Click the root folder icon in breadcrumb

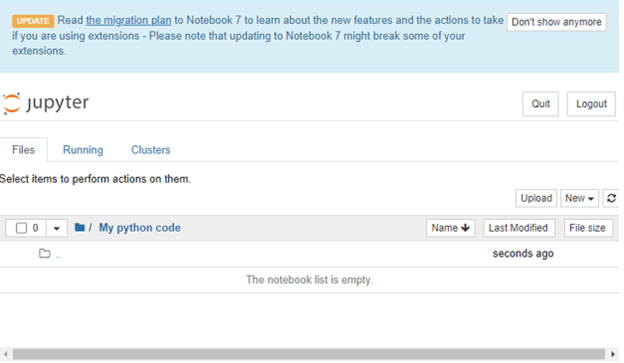(80, 228)
